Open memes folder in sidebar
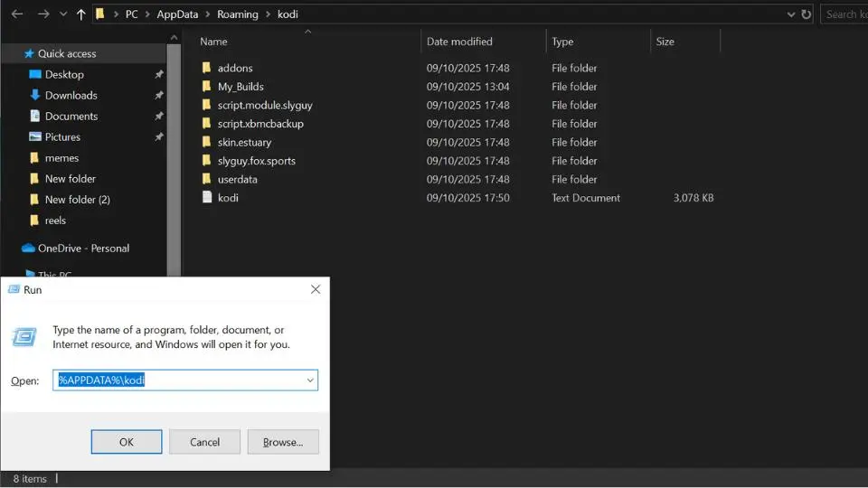This screenshot has width=868, height=488. (61, 158)
